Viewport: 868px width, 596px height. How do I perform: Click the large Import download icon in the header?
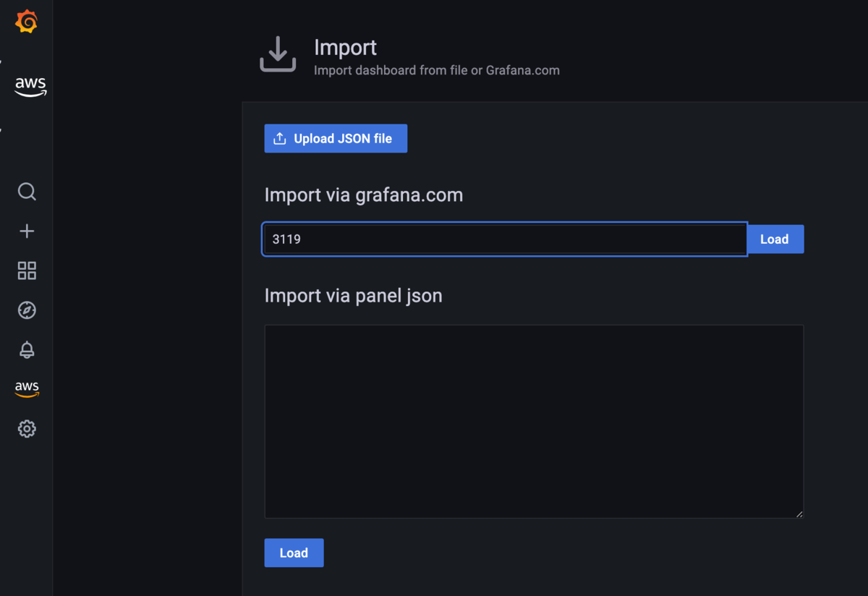point(278,54)
